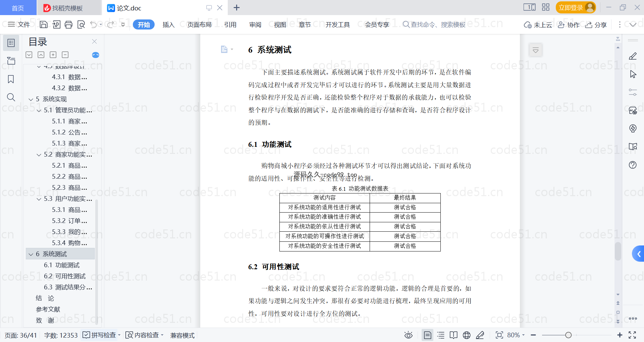The height and width of the screenshot is (342, 644).
Task: Switch to reading layout book icon
Action: 453,335
